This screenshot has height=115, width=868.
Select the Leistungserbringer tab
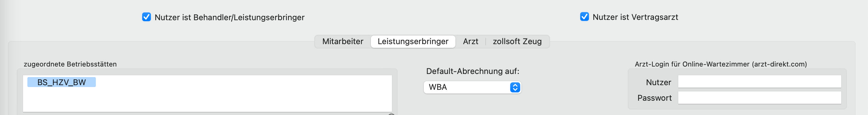413,41
